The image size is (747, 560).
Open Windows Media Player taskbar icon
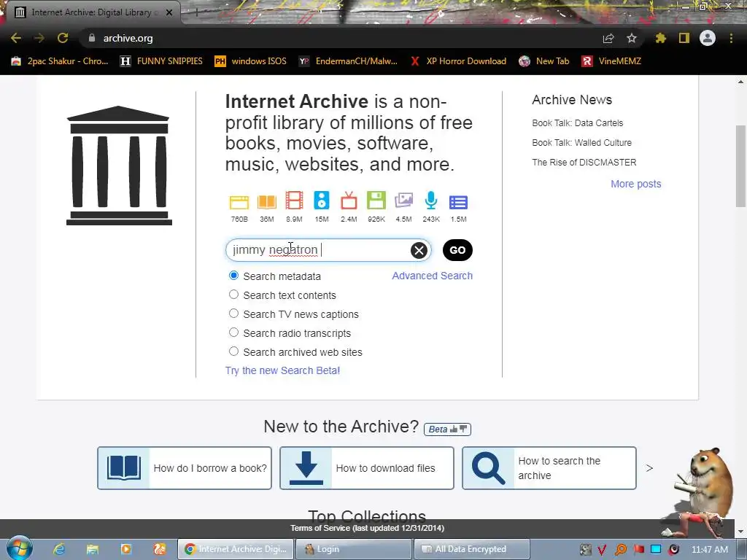[125, 549]
